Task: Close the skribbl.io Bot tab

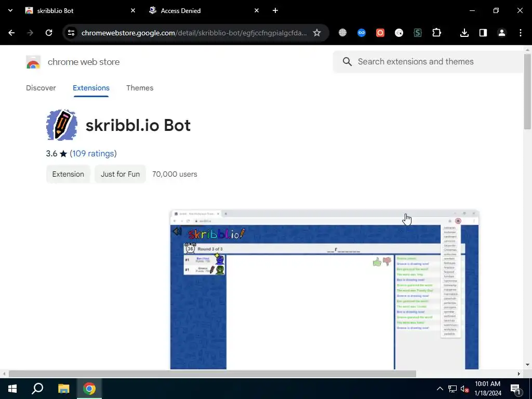Action: [133, 10]
